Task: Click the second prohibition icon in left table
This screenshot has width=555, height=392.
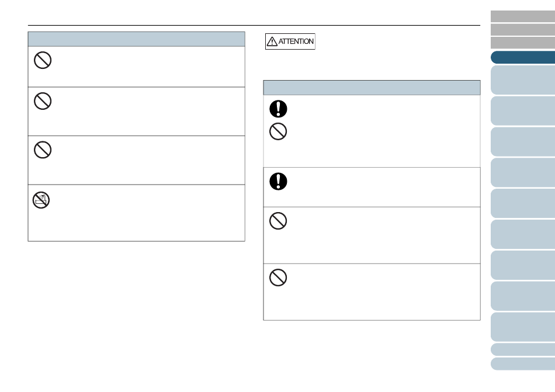Action: click(x=43, y=101)
